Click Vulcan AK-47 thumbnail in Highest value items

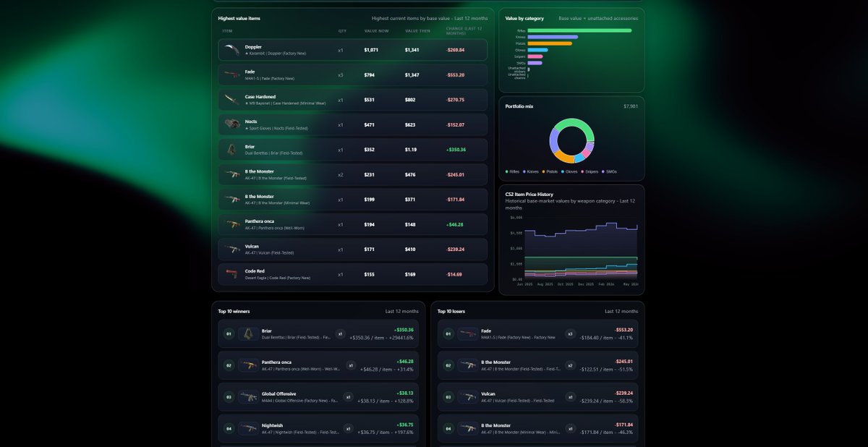click(x=231, y=250)
